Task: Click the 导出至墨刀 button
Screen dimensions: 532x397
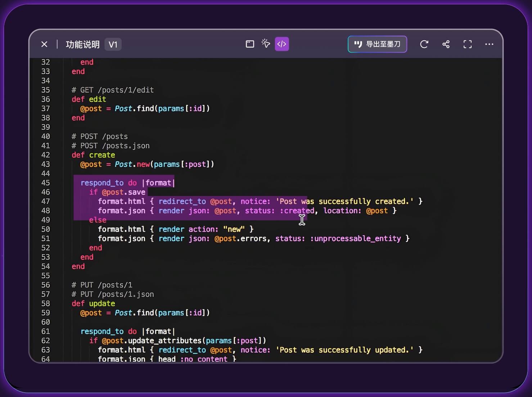Action: (377, 44)
